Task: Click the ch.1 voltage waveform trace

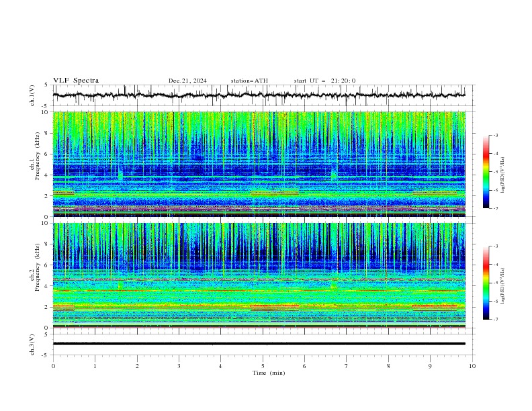Action: coord(259,95)
